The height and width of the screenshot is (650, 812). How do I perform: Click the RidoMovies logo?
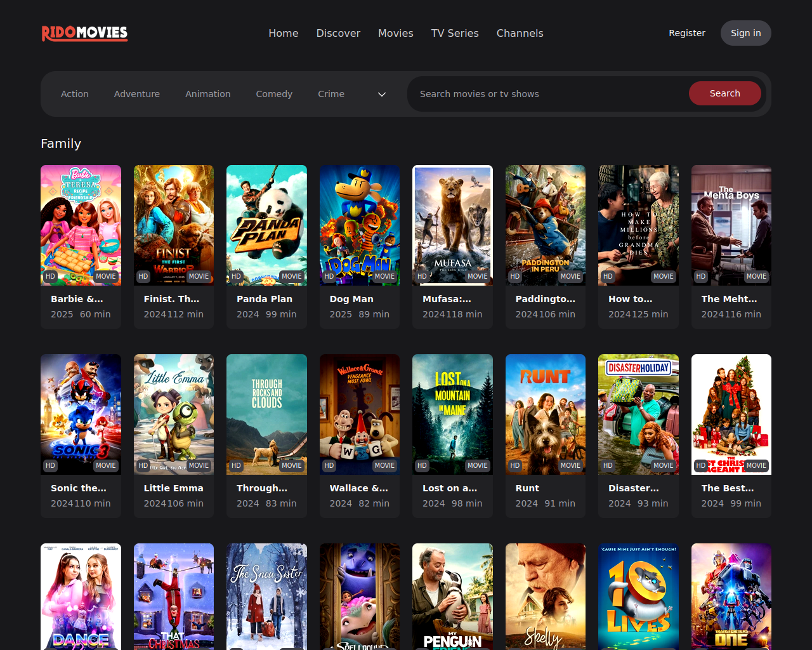click(84, 33)
